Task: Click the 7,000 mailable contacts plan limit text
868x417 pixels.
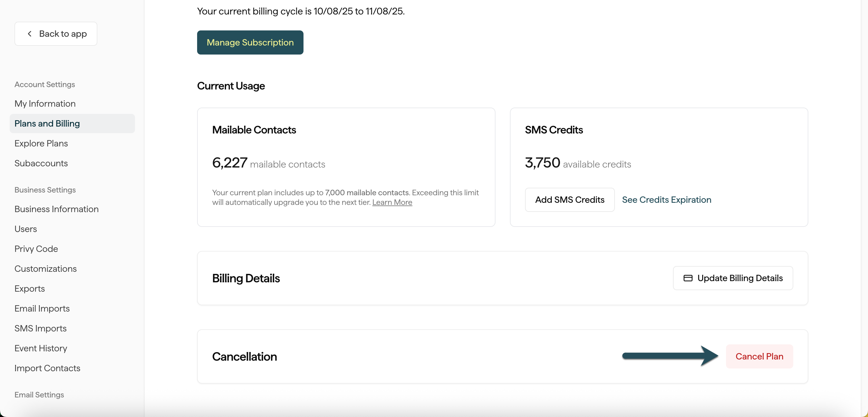Action: click(x=366, y=193)
